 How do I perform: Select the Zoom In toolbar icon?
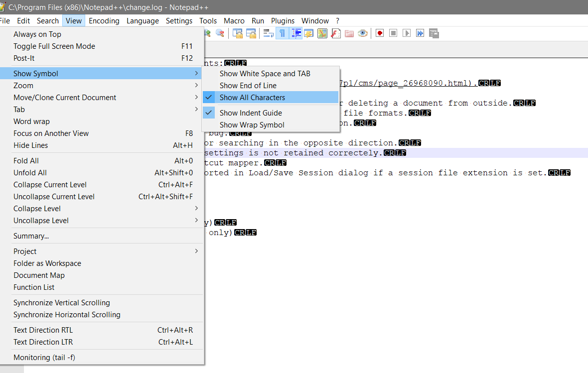(x=206, y=33)
